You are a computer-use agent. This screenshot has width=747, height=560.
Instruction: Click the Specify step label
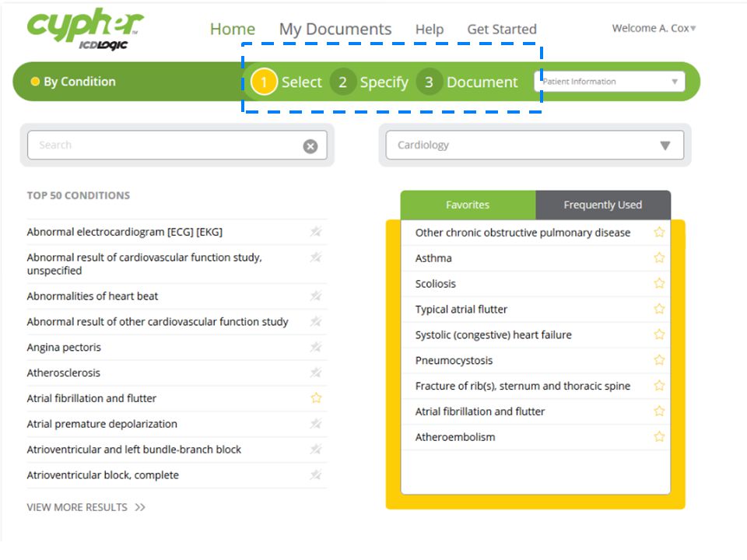coord(384,82)
